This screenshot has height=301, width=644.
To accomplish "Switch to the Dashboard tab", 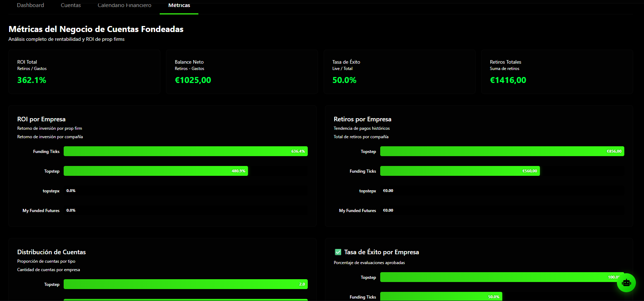I will (x=31, y=5).
